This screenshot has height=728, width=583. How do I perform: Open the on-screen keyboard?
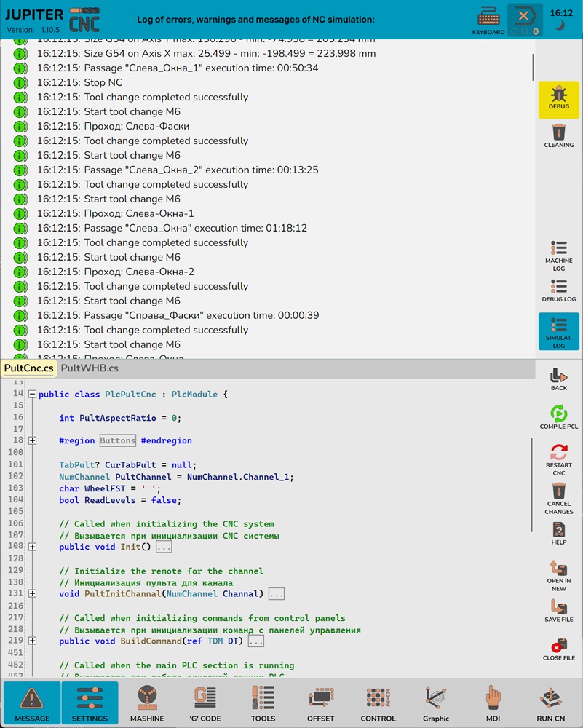tap(488, 20)
